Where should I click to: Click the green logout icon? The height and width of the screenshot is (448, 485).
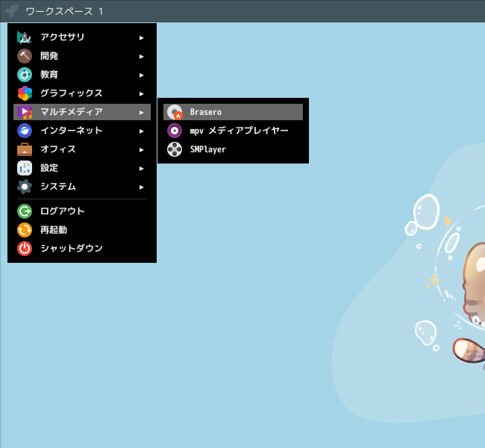click(x=25, y=211)
